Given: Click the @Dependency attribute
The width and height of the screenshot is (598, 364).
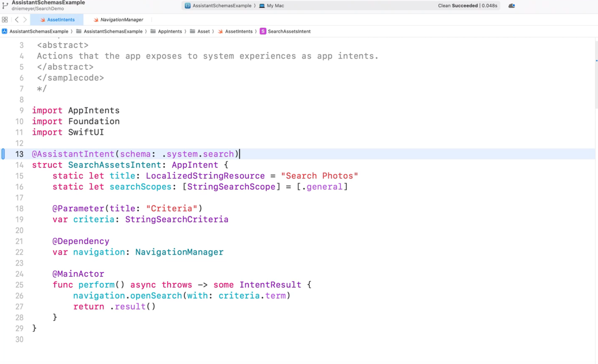Looking at the screenshot, I should pos(81,241).
